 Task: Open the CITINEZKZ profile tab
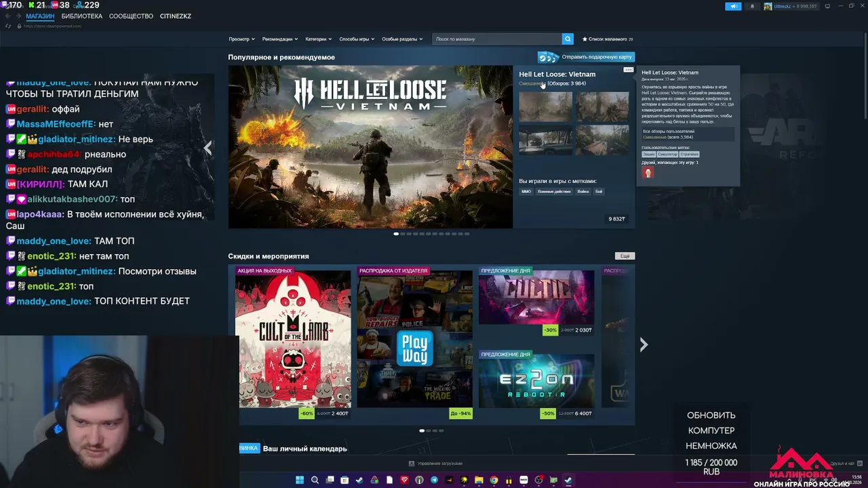[176, 16]
